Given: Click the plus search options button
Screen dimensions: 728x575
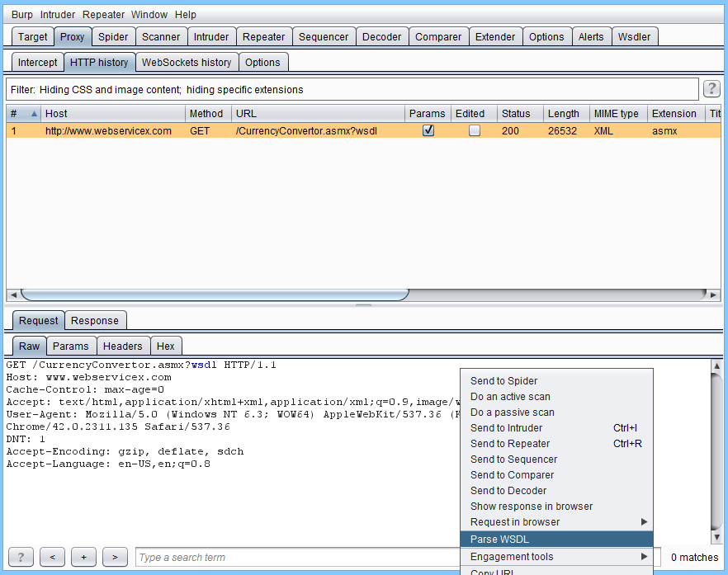Looking at the screenshot, I should tap(83, 557).
